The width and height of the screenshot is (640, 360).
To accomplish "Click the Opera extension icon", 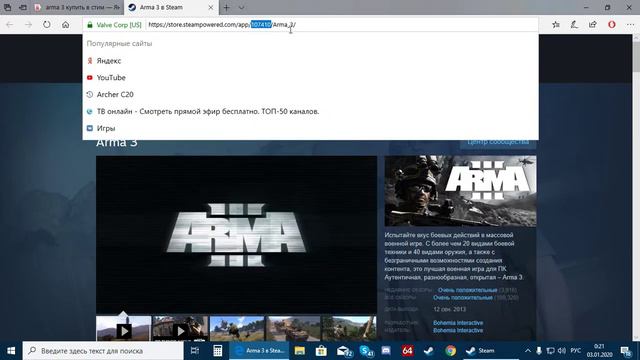I will point(611,24).
